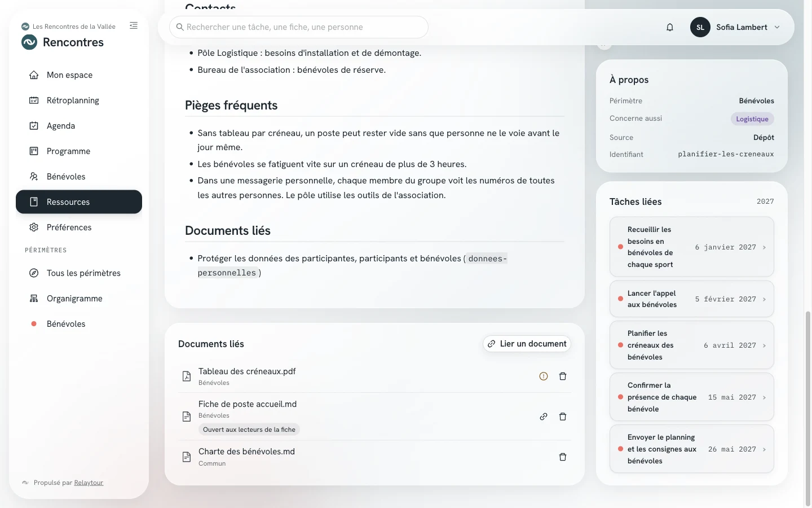Screen dimensions: 812x508
Task: Copy link of Fiche de poste accueil.md
Action: click(544, 417)
